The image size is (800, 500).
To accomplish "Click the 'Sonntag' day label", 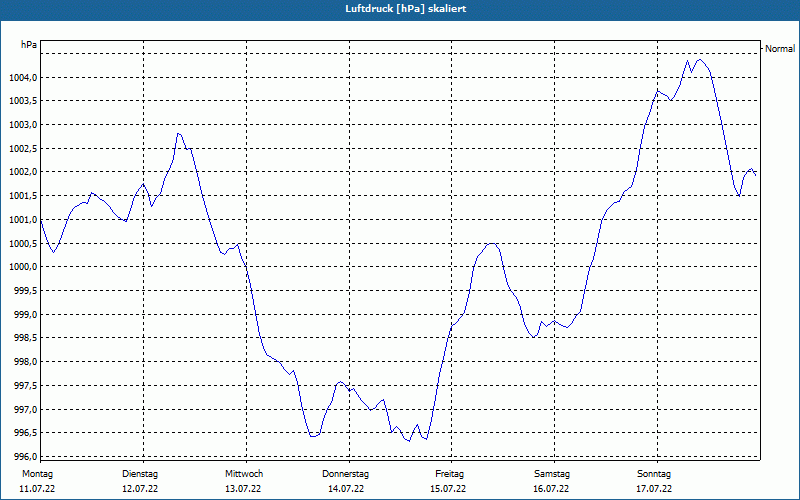I will 654,474.
